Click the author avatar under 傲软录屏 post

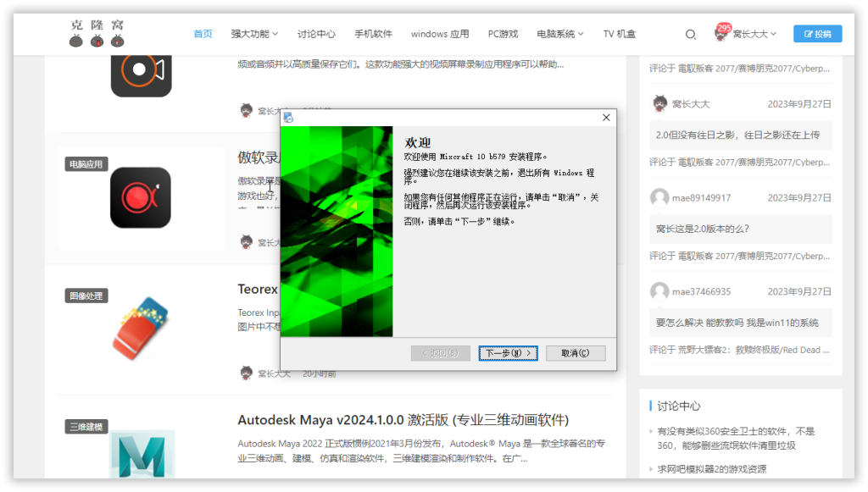coord(247,241)
